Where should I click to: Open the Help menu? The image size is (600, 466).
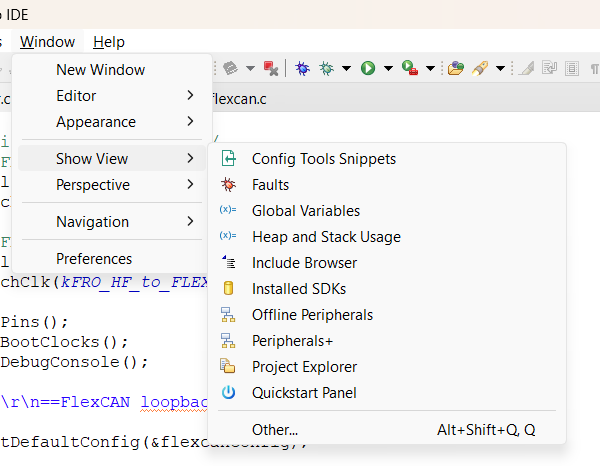click(109, 42)
